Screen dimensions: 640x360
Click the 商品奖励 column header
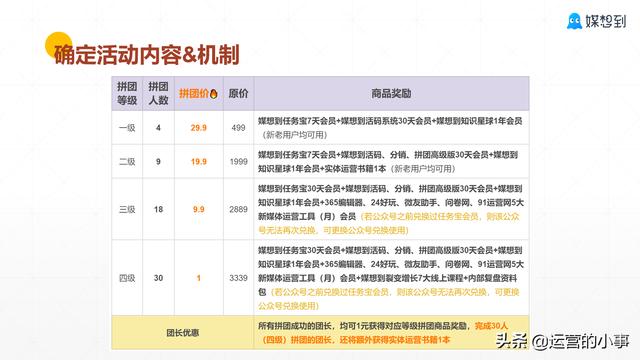click(x=391, y=93)
